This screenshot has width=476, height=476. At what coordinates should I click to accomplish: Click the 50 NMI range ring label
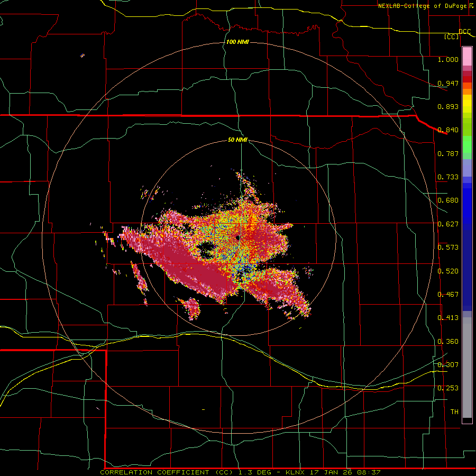click(237, 140)
